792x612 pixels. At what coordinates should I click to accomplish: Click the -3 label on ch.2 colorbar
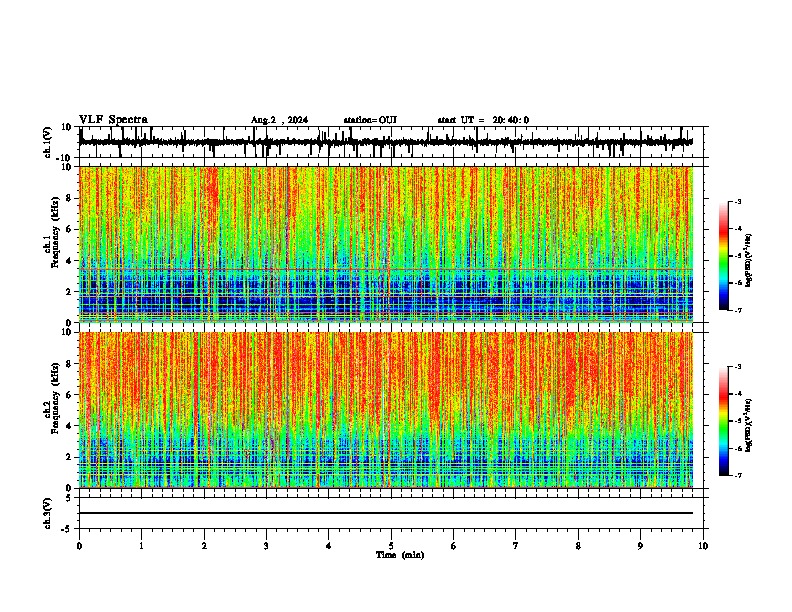pos(737,367)
